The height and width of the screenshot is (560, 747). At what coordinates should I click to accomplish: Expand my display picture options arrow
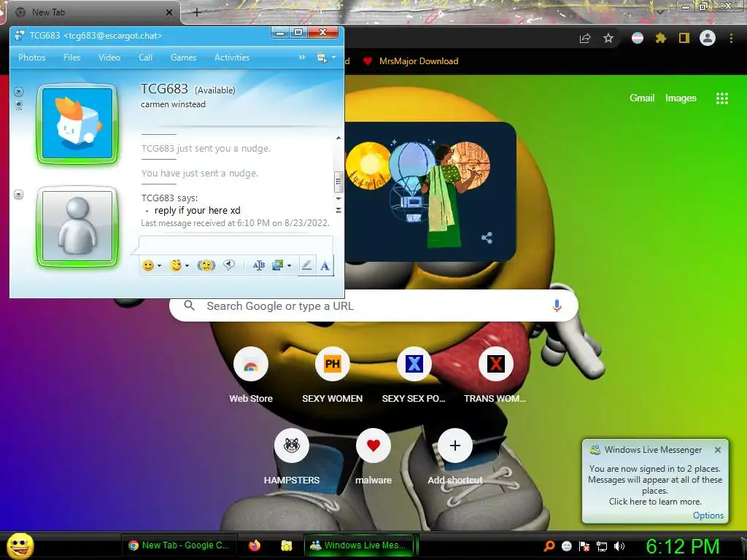tap(18, 194)
